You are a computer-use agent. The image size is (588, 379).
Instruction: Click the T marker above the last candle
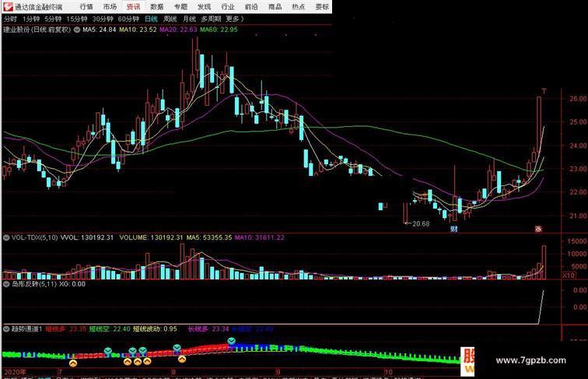pos(544,91)
